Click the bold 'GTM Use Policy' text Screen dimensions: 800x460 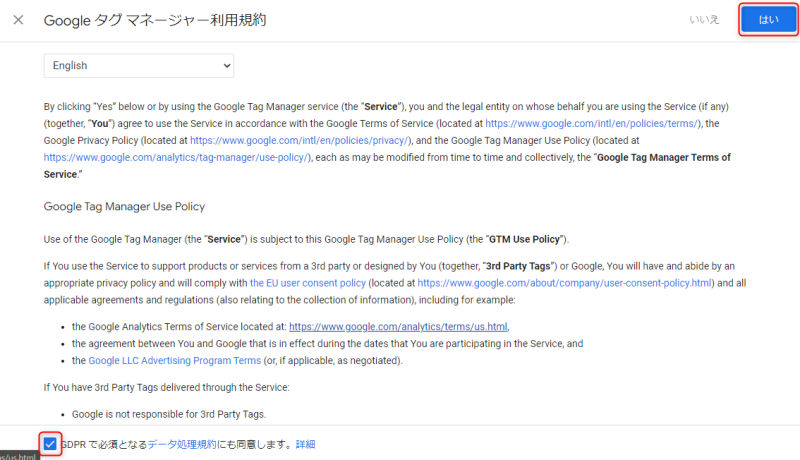(524, 239)
